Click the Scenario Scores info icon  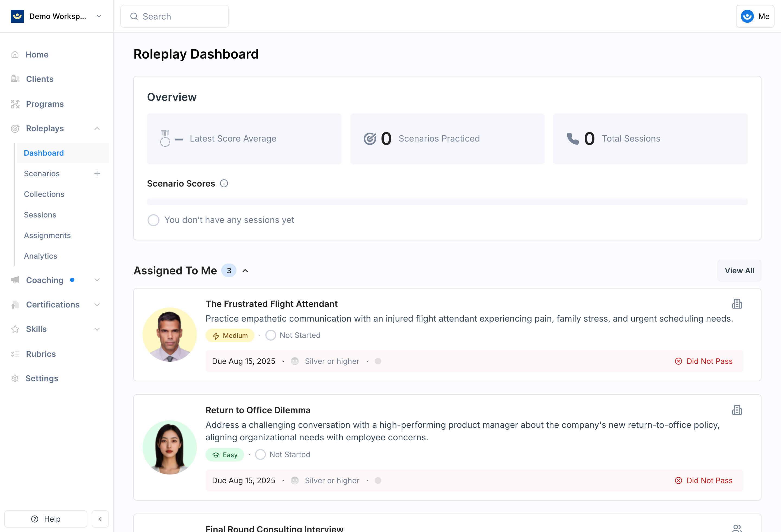tap(224, 184)
